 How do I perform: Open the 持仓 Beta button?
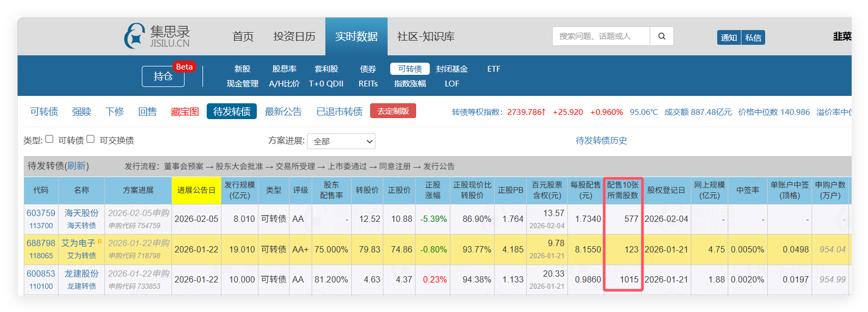tap(163, 76)
